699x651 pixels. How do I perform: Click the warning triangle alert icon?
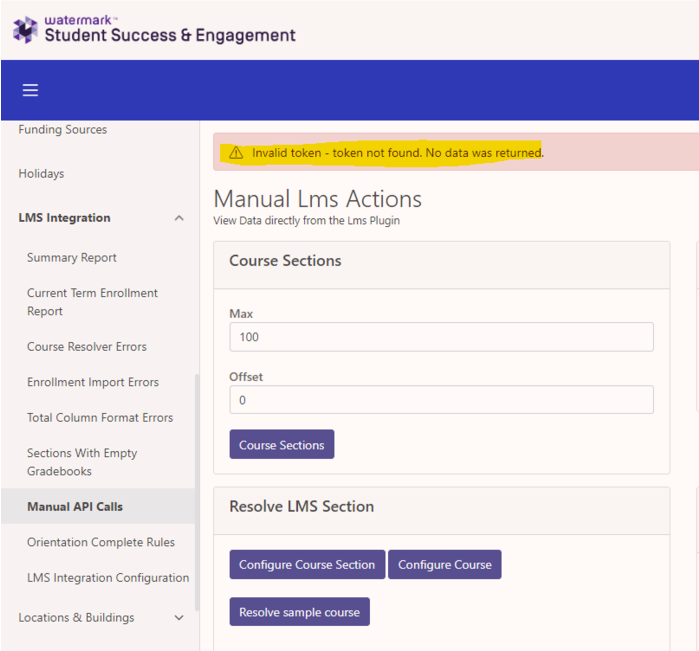pyautogui.click(x=236, y=153)
